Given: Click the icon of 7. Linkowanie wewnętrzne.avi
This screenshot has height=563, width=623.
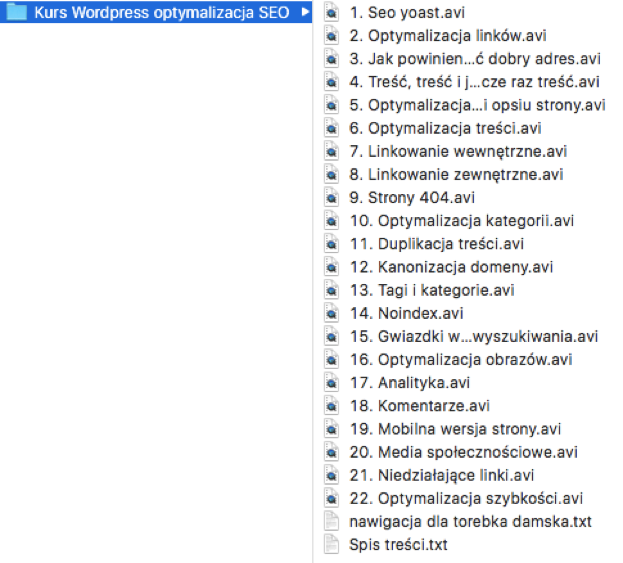Looking at the screenshot, I should (331, 151).
